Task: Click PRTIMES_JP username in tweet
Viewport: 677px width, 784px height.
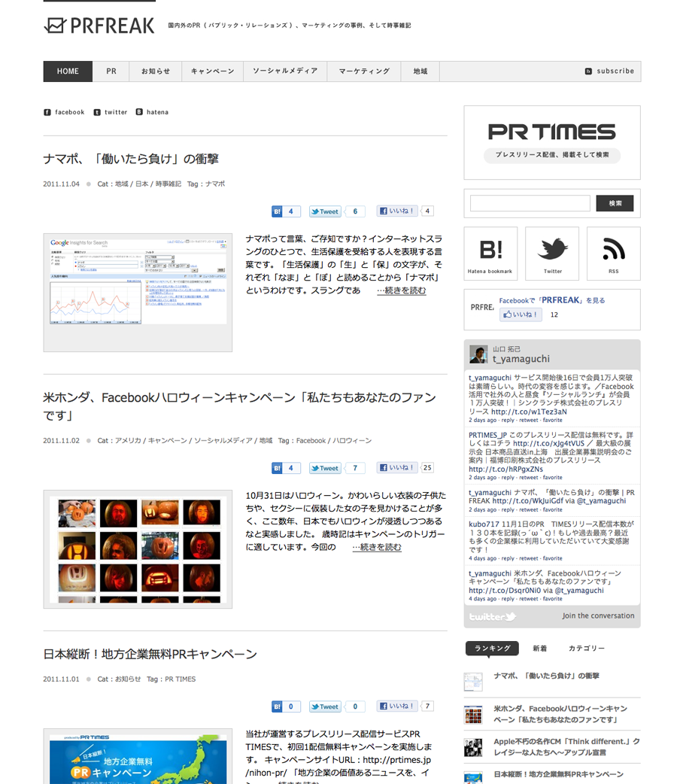Action: (x=487, y=435)
